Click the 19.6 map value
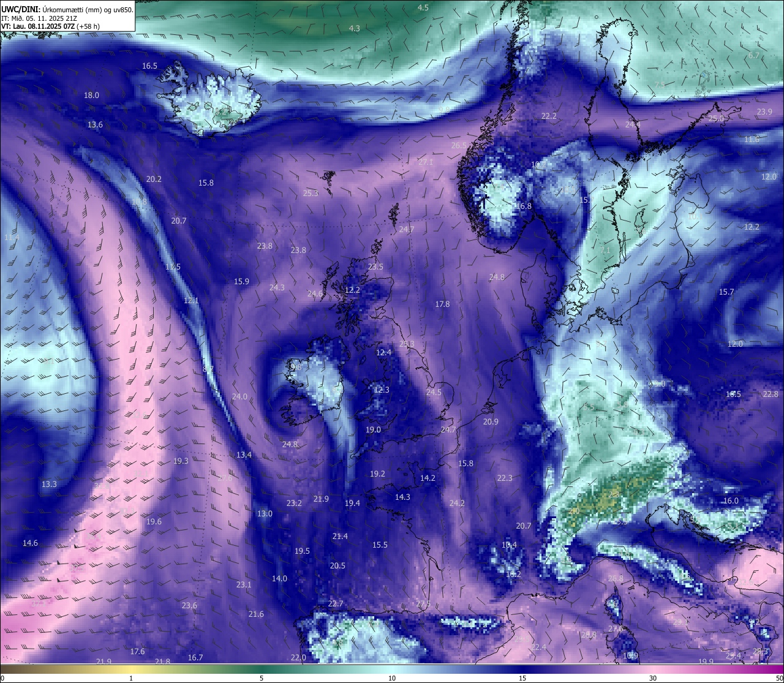The image size is (784, 683). (154, 522)
